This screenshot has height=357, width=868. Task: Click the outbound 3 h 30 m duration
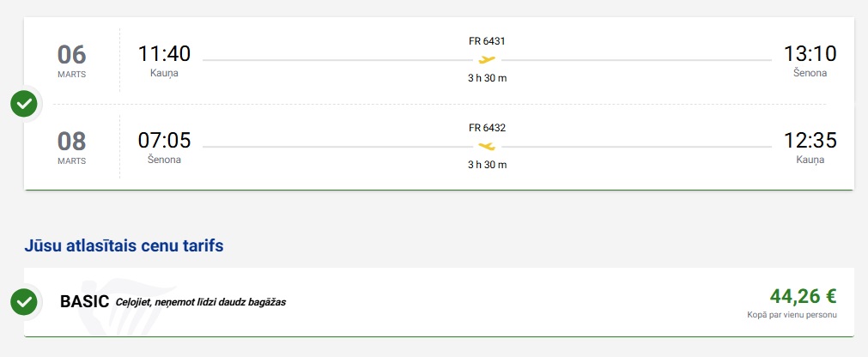[487, 78]
